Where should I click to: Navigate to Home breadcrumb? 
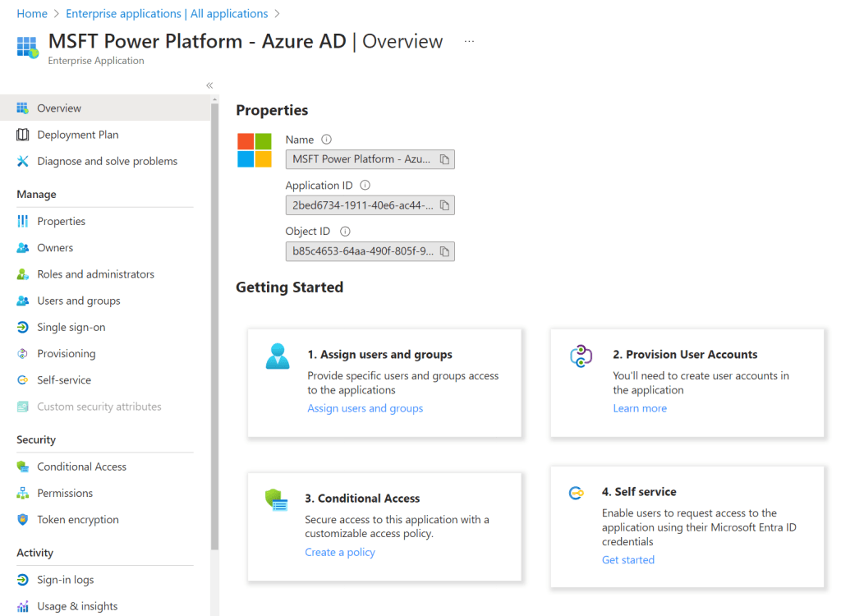[x=32, y=14]
